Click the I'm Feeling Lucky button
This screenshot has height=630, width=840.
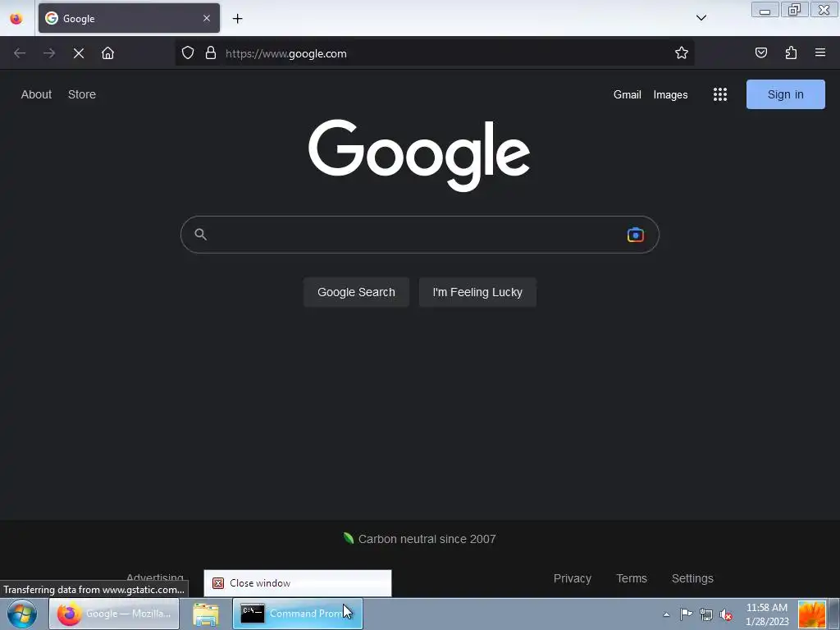477,292
